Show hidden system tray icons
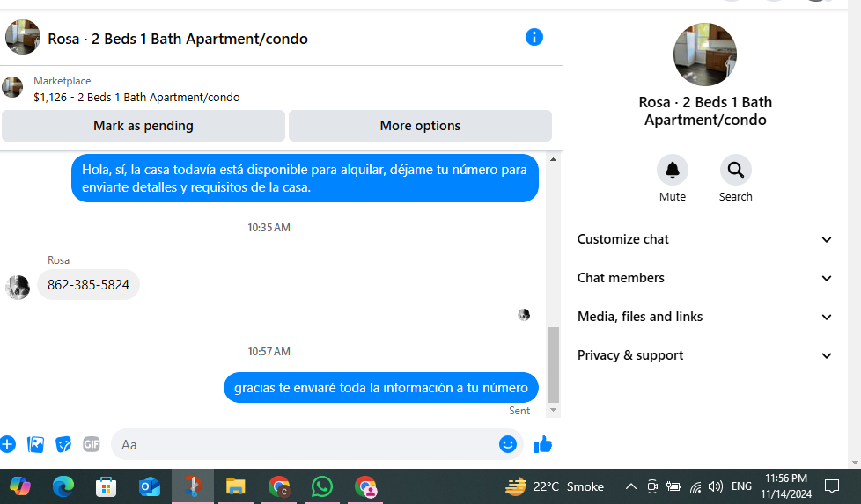861x504 pixels. 631,486
